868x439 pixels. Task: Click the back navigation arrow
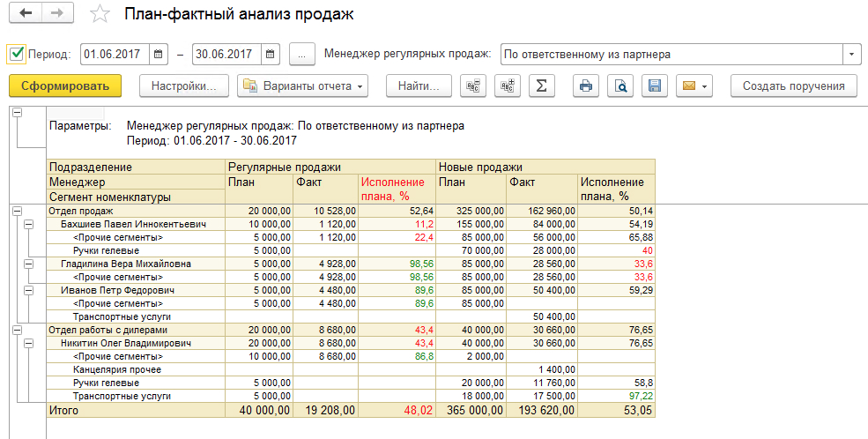[25, 14]
